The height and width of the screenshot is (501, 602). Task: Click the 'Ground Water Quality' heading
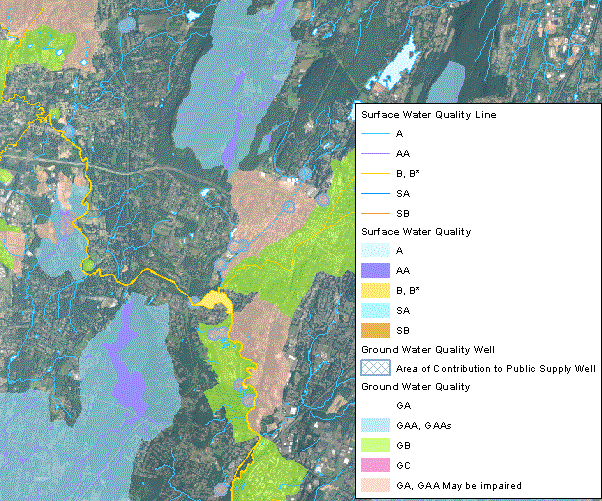click(416, 387)
